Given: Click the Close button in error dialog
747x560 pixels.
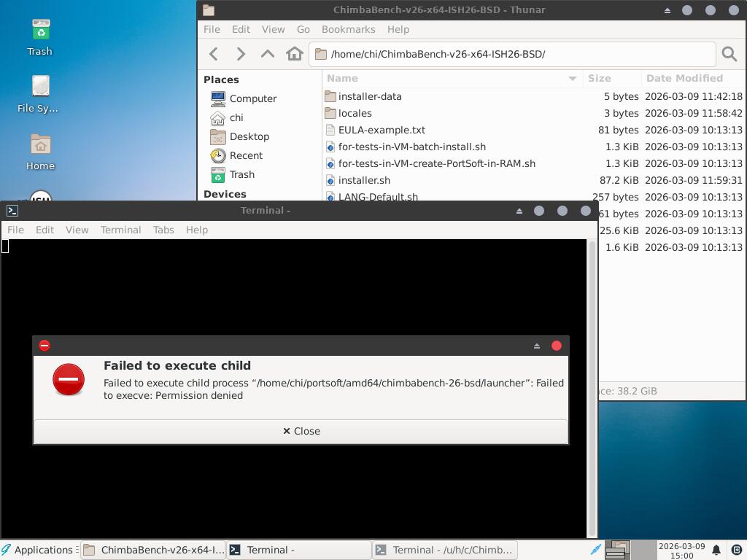Looking at the screenshot, I should (301, 432).
